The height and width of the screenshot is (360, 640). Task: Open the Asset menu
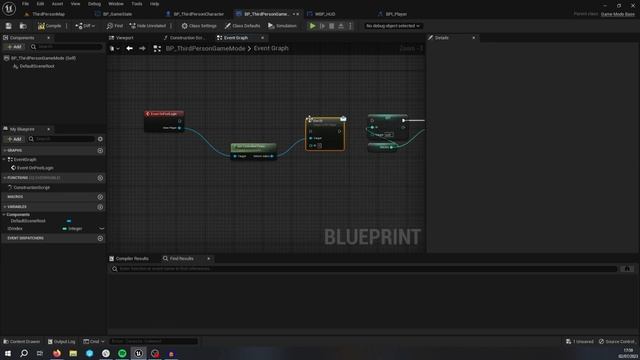point(57,4)
